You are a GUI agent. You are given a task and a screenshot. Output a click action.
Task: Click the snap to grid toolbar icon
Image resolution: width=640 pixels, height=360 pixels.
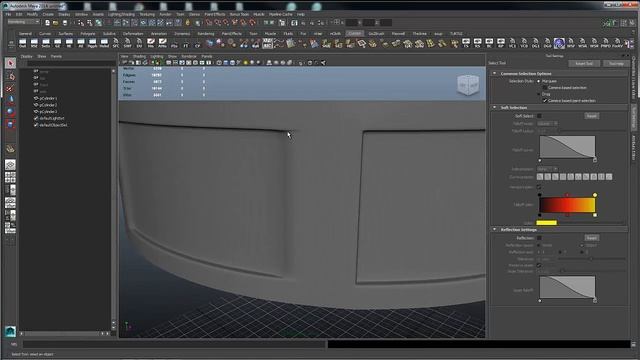click(209, 23)
